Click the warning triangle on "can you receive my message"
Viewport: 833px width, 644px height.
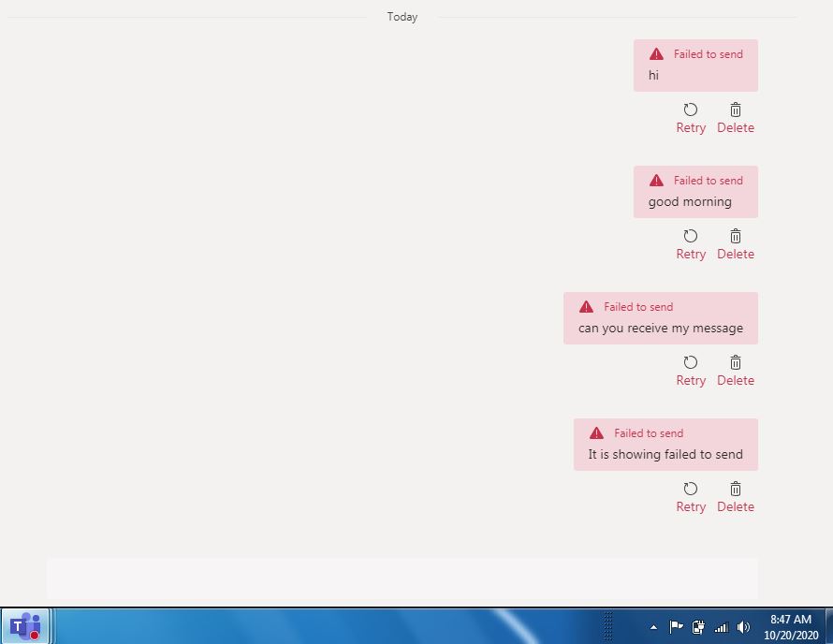coord(586,307)
